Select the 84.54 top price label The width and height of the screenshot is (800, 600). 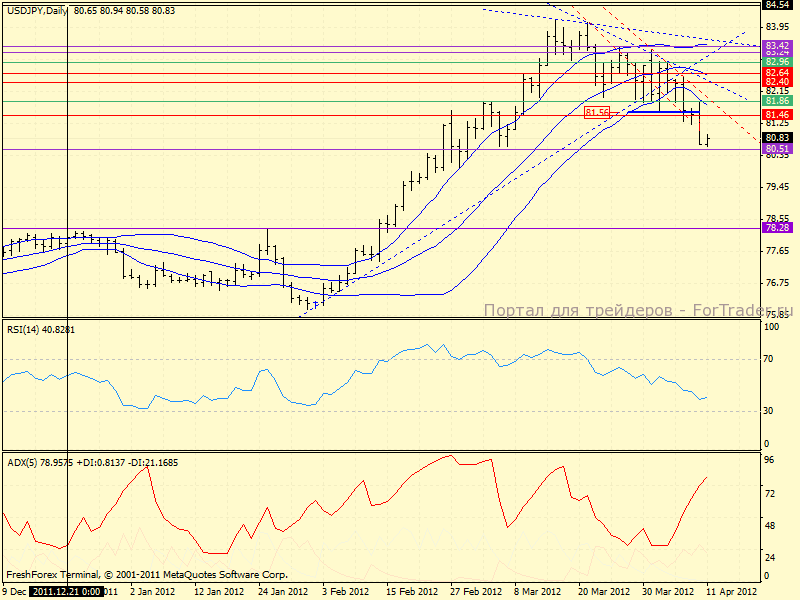point(777,6)
